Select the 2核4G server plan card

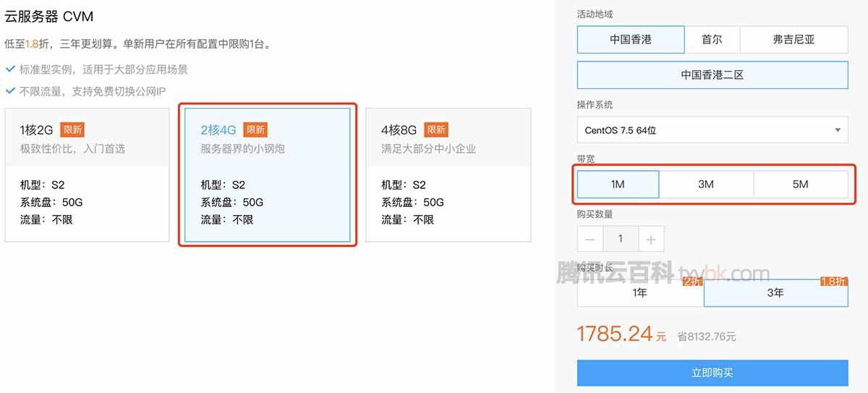(x=268, y=175)
